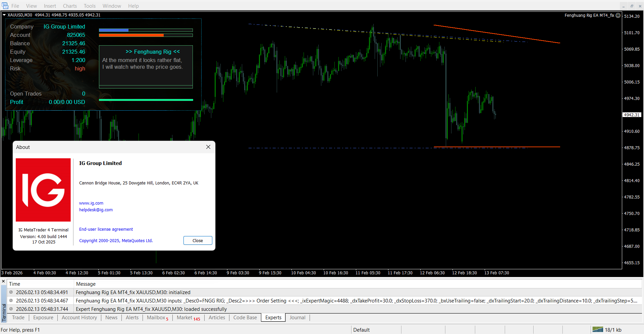
Task: Click the Expert Advisor smiley face icon
Action: (x=618, y=15)
